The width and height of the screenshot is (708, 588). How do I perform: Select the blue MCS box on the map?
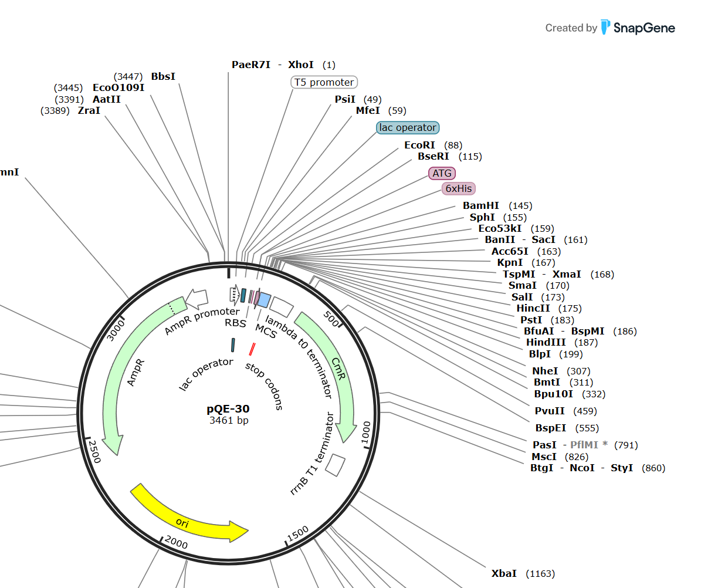tap(265, 300)
